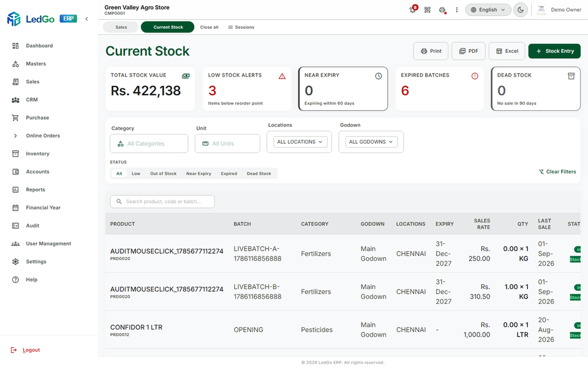Export stock as PDF
Screen dimensions: 588x368
coord(469,51)
